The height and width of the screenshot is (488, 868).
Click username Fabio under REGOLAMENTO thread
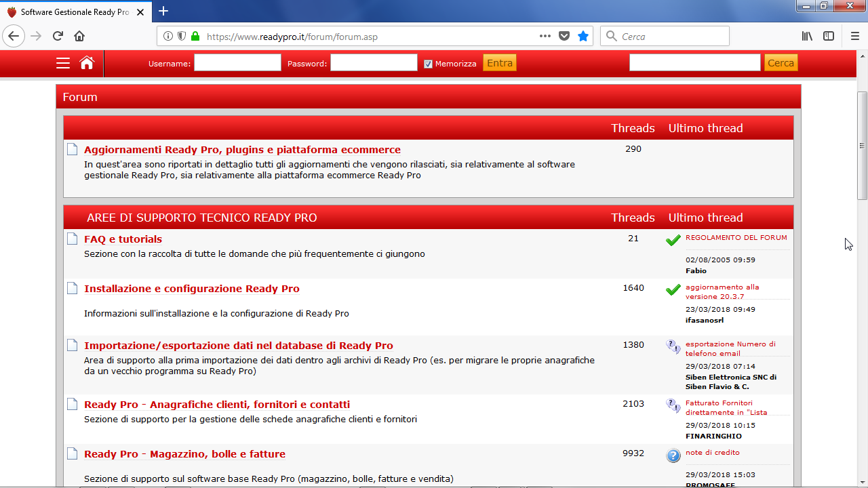point(696,271)
